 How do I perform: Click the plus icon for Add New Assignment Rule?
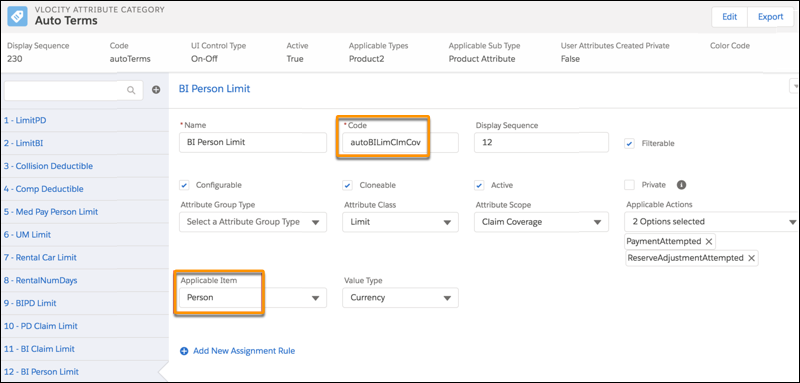184,351
